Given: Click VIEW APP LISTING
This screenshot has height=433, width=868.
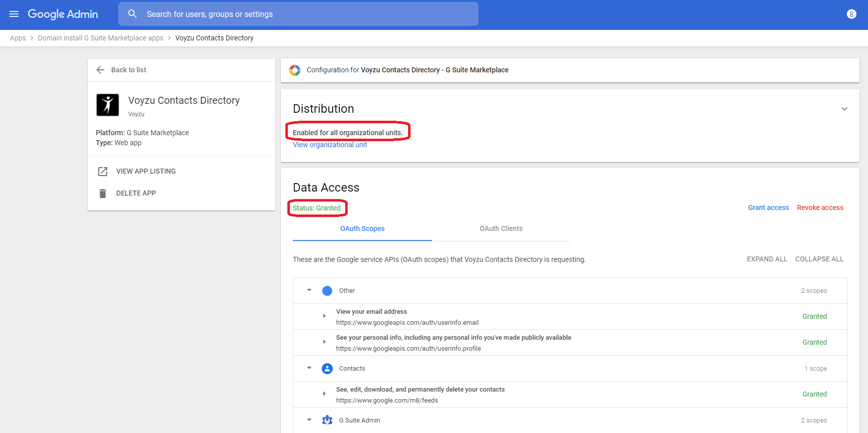Looking at the screenshot, I should [x=146, y=171].
